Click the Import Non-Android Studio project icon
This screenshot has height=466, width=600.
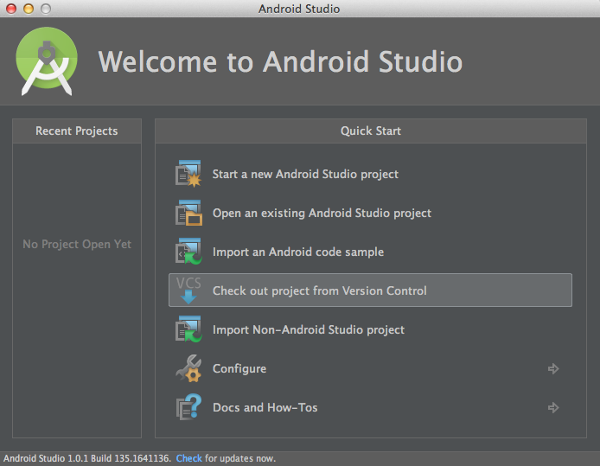(x=188, y=329)
